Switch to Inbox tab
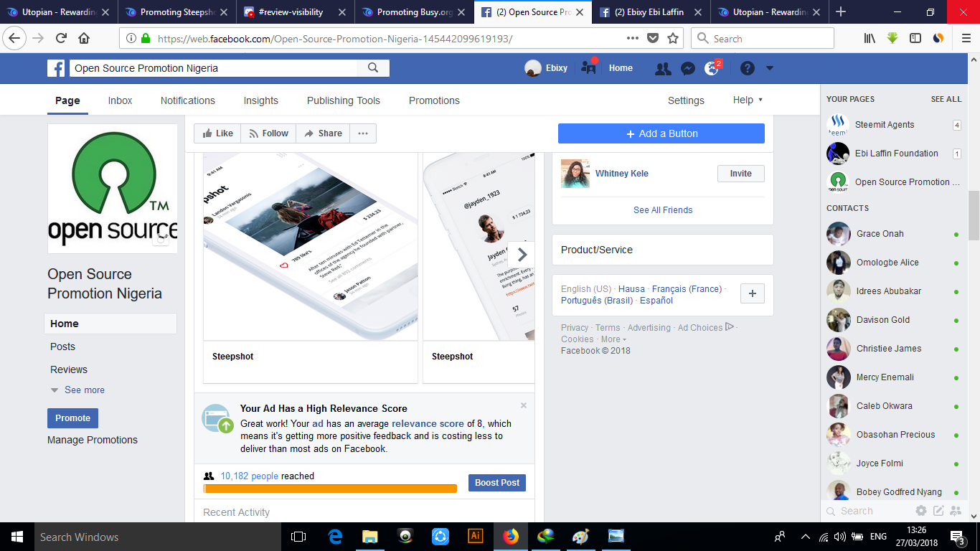 pyautogui.click(x=121, y=100)
